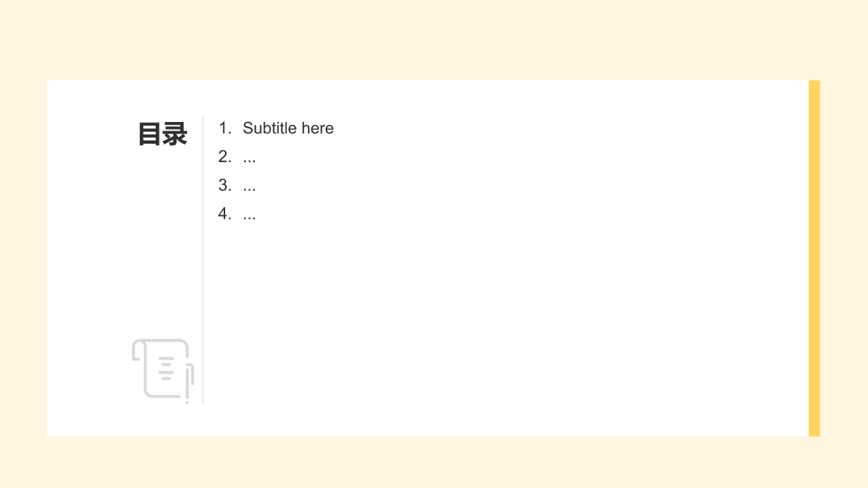Select the ellipsis placeholder of item 4
The width and height of the screenshot is (868, 488).
click(x=250, y=217)
